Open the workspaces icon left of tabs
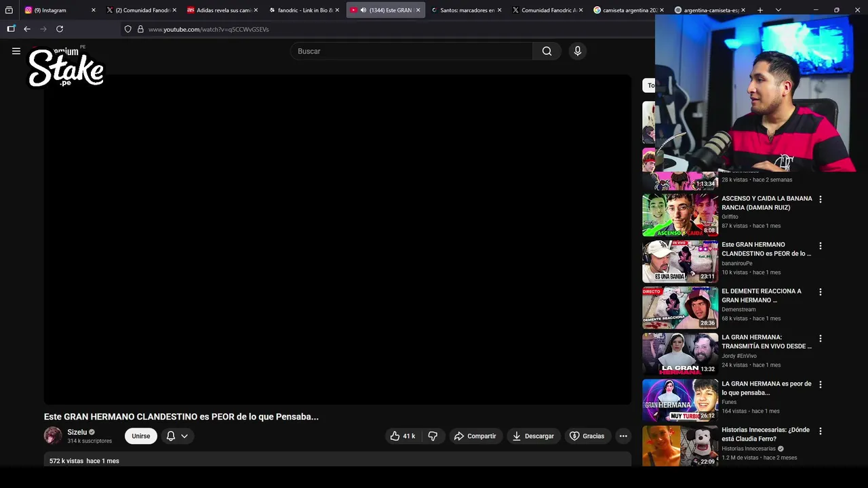The height and width of the screenshot is (488, 868). click(x=9, y=10)
